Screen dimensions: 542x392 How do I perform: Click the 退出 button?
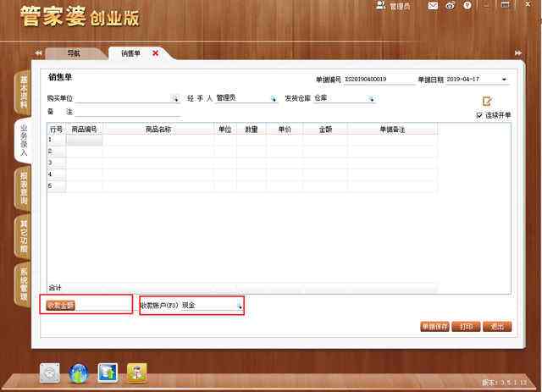[497, 327]
